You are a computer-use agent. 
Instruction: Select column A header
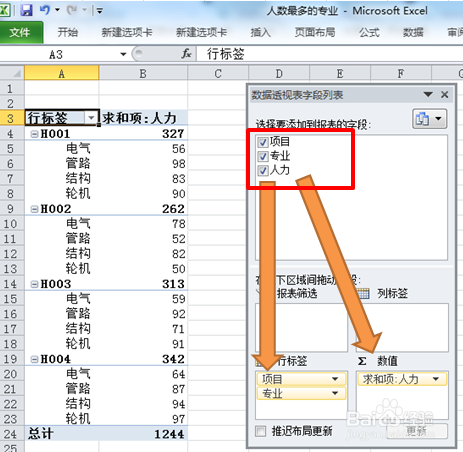[61, 73]
